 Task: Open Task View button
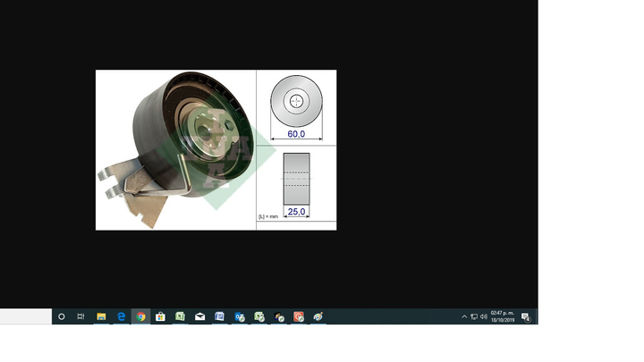point(80,316)
